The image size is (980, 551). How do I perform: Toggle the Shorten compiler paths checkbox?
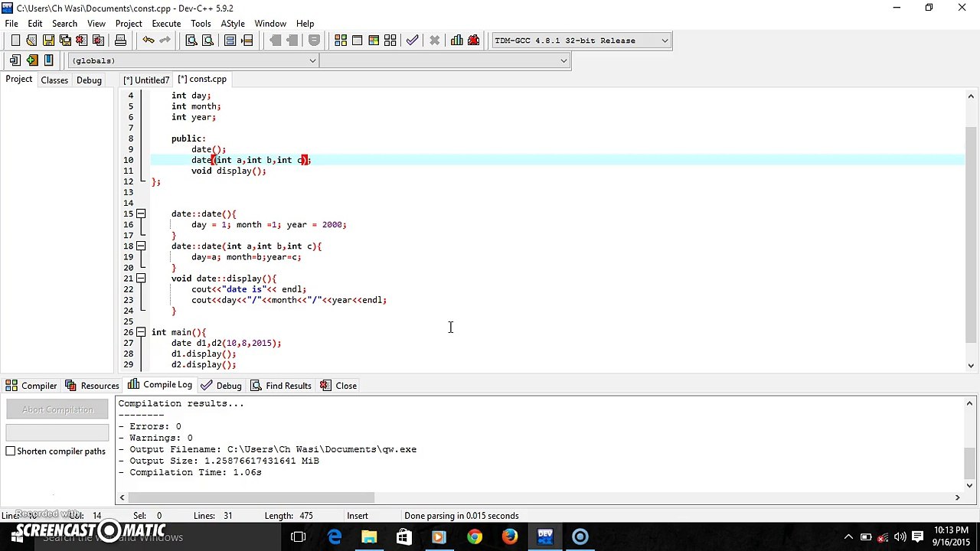click(11, 452)
